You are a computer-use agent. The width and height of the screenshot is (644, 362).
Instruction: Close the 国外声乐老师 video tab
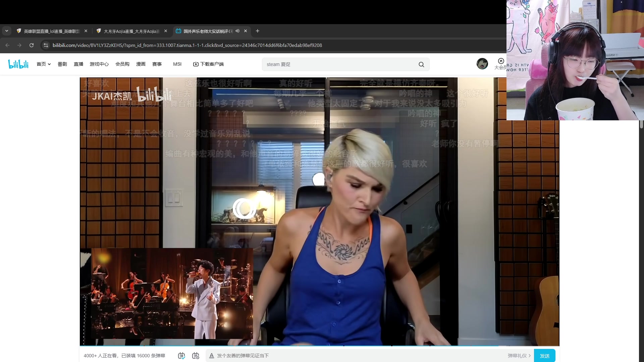[x=246, y=31]
